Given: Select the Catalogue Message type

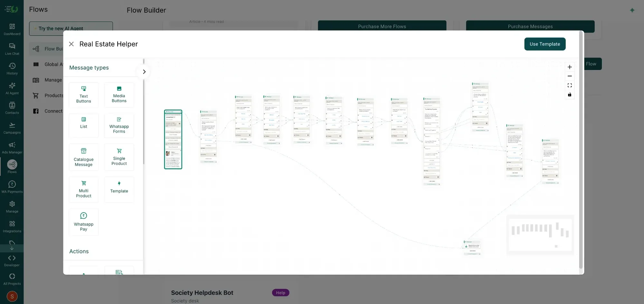Looking at the screenshot, I should tap(84, 157).
